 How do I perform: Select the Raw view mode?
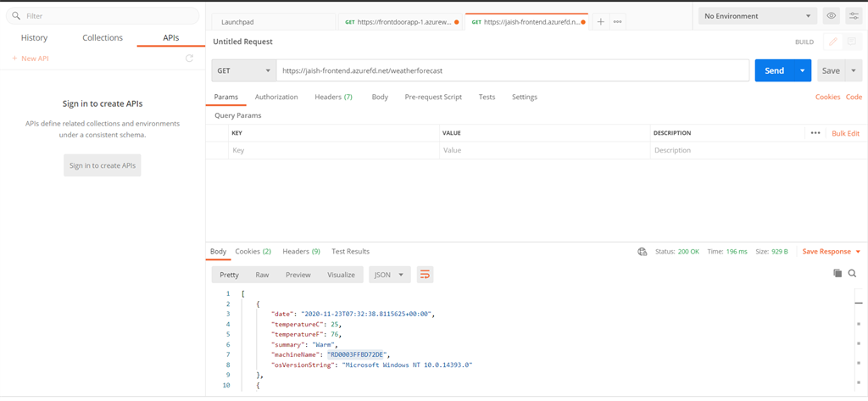[x=262, y=275]
